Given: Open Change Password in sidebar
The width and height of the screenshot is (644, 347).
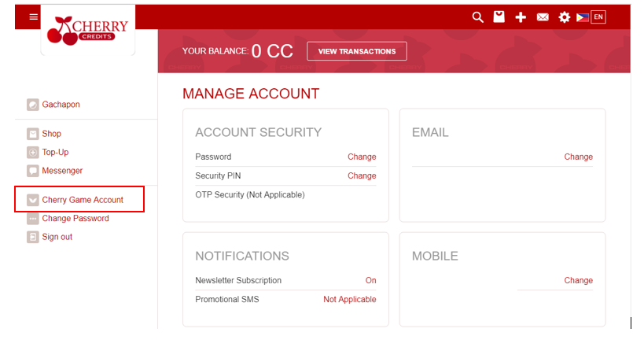Looking at the screenshot, I should click(75, 218).
